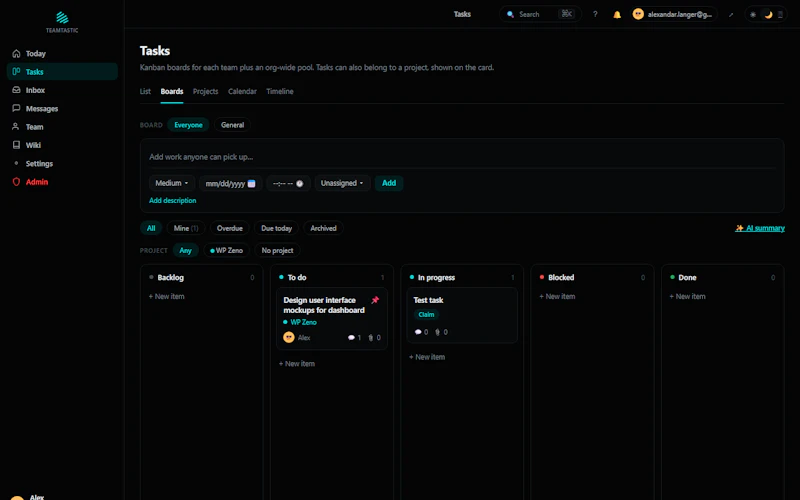Open Team via its person icon
This screenshot has height=500, width=800.
click(16, 127)
